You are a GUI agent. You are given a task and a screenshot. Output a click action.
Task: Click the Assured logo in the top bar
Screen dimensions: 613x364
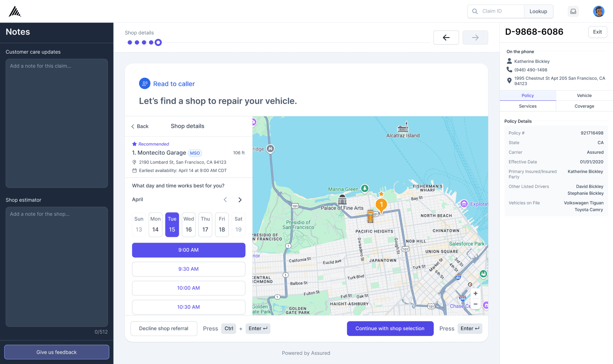[14, 11]
